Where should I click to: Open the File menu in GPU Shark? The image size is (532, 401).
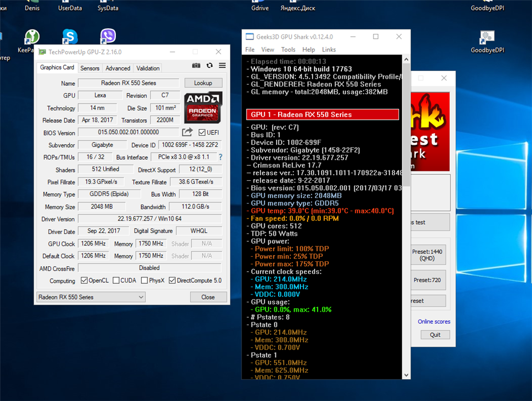250,49
